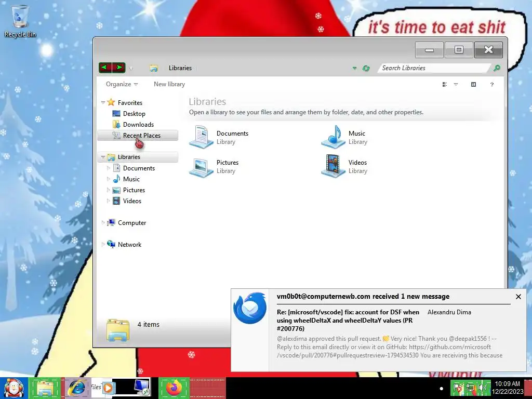Select the Music library icon

(333, 137)
